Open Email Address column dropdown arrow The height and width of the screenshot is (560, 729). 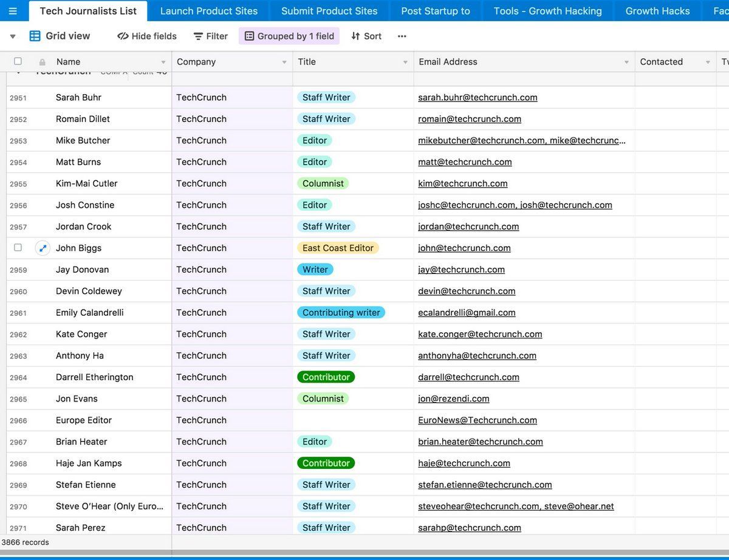click(626, 62)
